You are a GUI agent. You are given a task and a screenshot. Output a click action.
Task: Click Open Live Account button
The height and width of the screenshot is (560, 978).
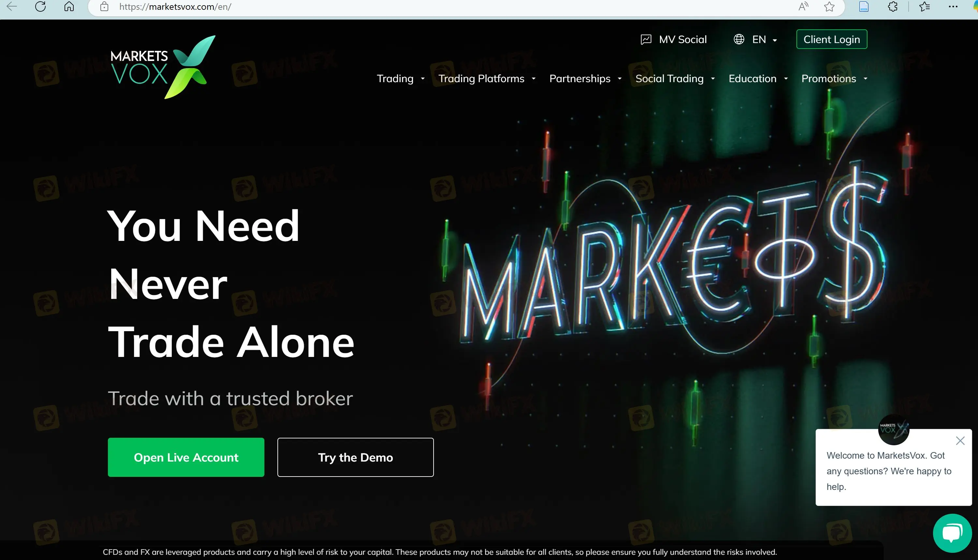click(x=186, y=457)
